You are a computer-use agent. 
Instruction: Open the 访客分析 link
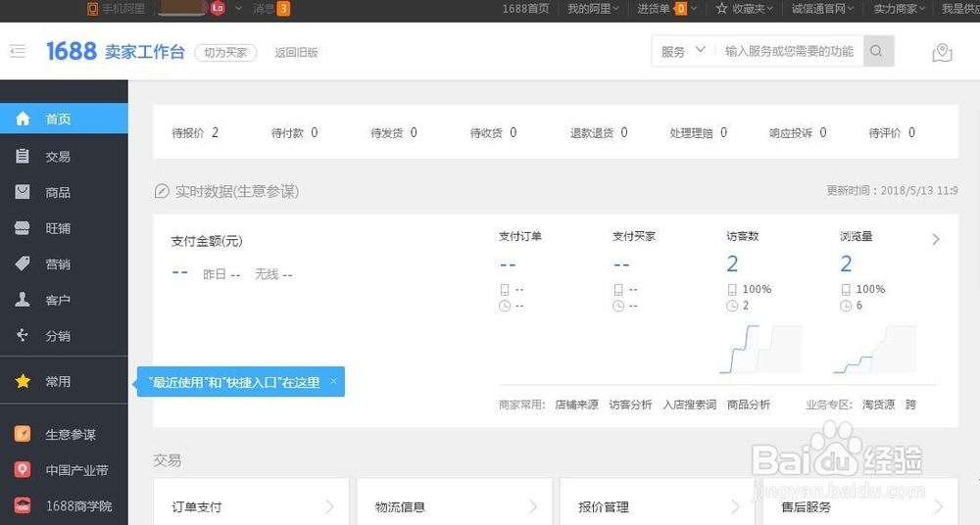pyautogui.click(x=630, y=405)
